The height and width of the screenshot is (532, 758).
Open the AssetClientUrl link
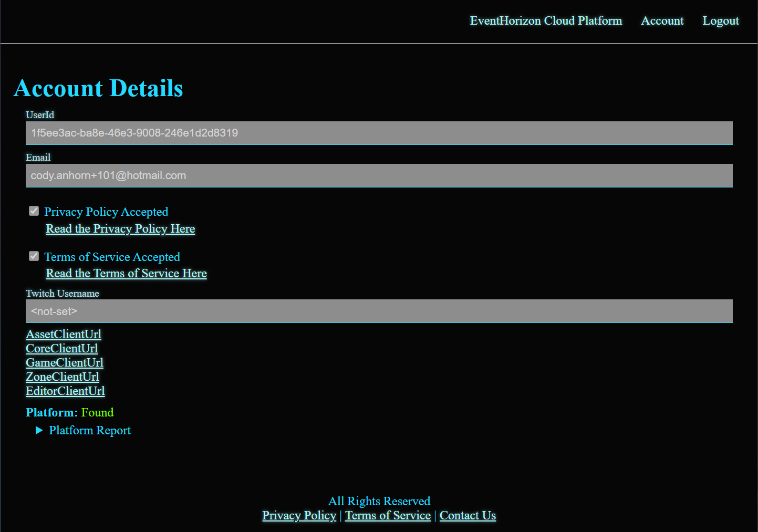click(63, 334)
